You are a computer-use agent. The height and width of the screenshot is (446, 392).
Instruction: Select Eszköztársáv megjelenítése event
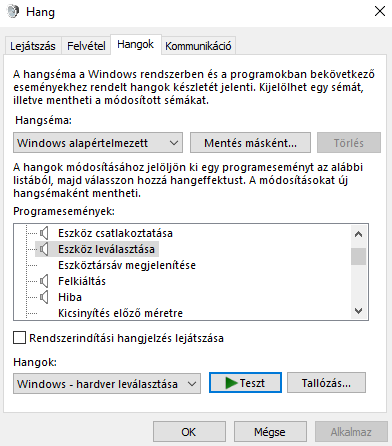point(127,265)
